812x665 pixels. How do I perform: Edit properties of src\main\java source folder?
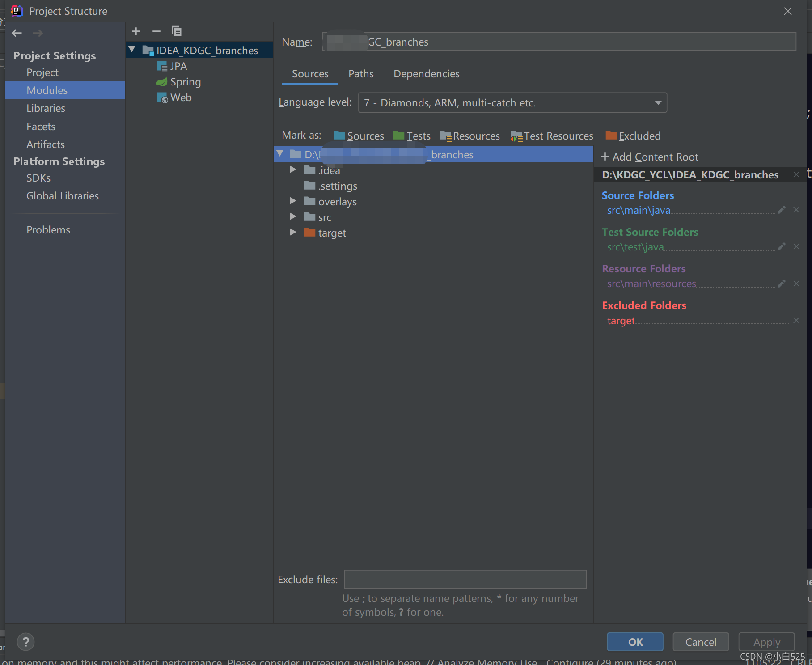782,210
